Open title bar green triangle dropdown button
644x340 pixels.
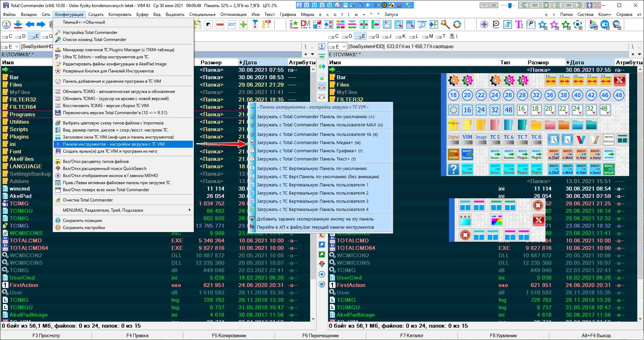[x=484, y=5]
